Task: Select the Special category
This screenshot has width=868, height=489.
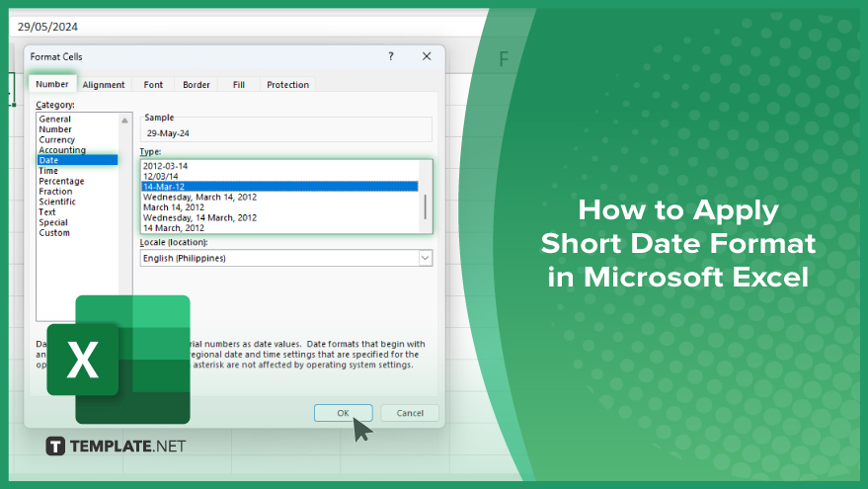Action: tap(53, 222)
